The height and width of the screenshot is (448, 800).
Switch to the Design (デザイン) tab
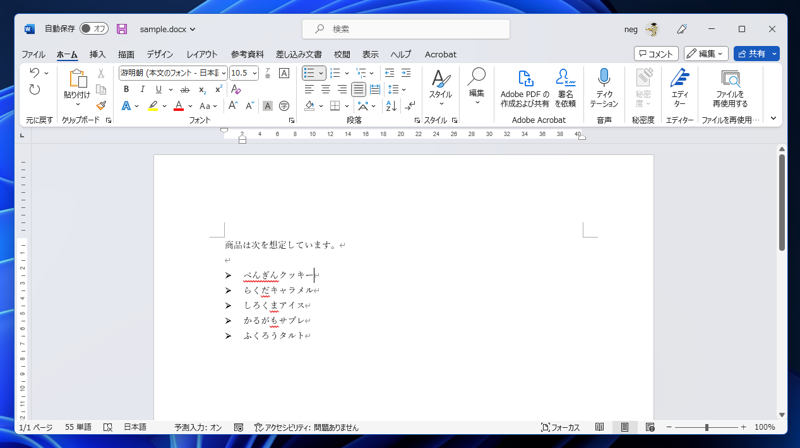coord(160,54)
